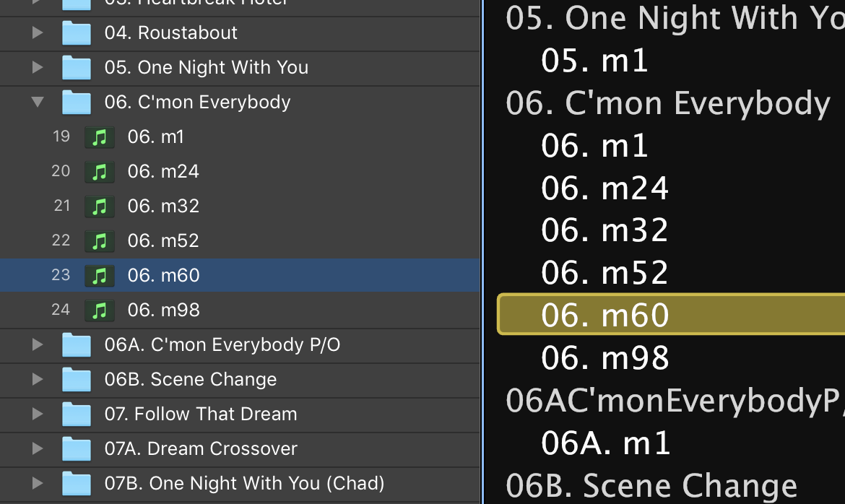This screenshot has height=504, width=845.
Task: Click the music note icon for 06. m1
Action: [x=100, y=136]
